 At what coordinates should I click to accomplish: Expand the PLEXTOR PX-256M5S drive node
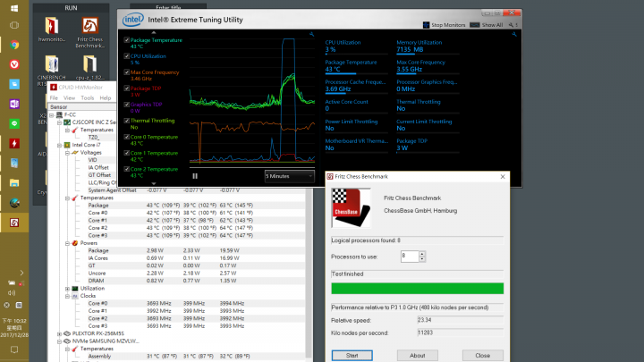tap(60, 333)
